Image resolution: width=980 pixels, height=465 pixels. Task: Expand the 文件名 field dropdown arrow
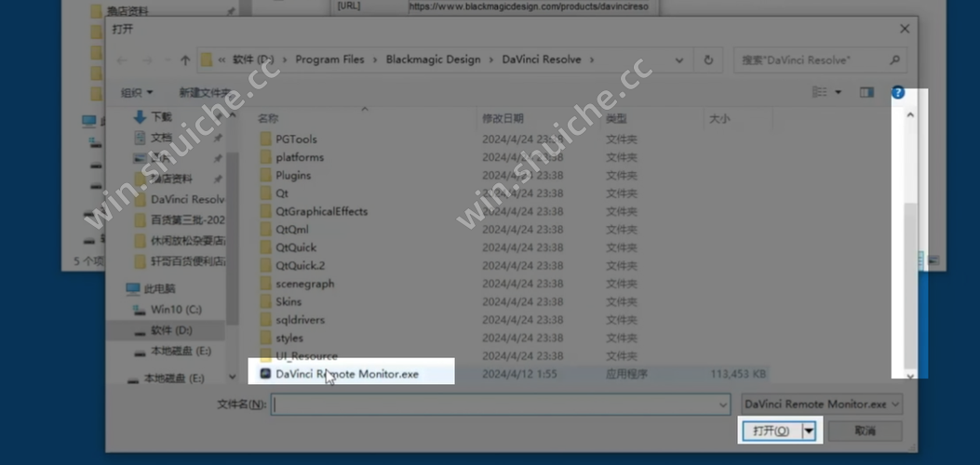tap(723, 405)
